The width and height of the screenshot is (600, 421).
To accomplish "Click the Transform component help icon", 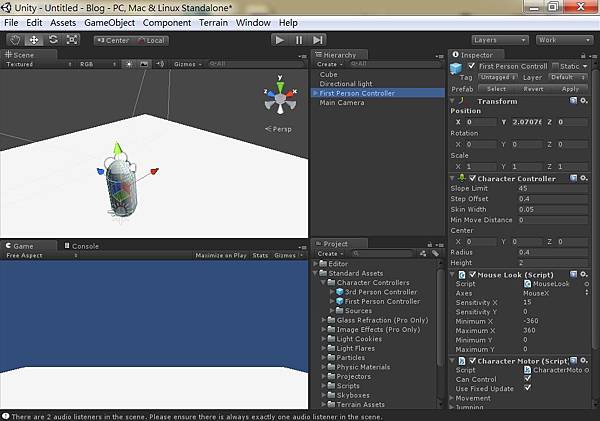I will pyautogui.click(x=573, y=101).
